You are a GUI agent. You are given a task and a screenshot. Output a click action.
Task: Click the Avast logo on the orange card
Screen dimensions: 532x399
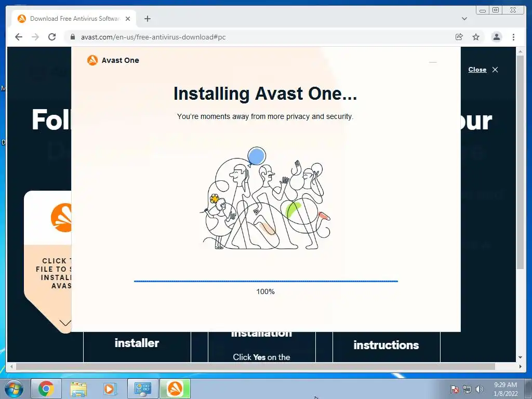pos(61,218)
